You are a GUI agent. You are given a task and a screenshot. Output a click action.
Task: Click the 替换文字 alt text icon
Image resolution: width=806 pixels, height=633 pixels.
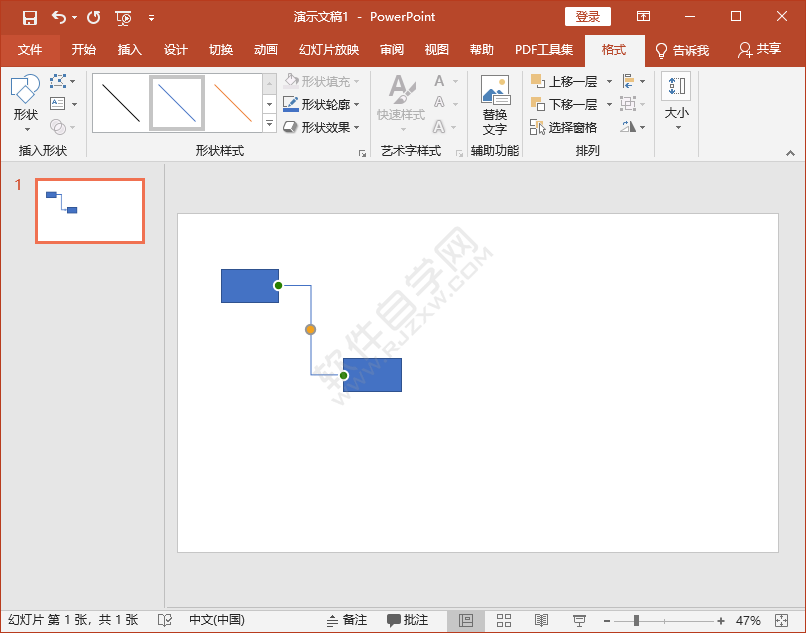coord(494,106)
